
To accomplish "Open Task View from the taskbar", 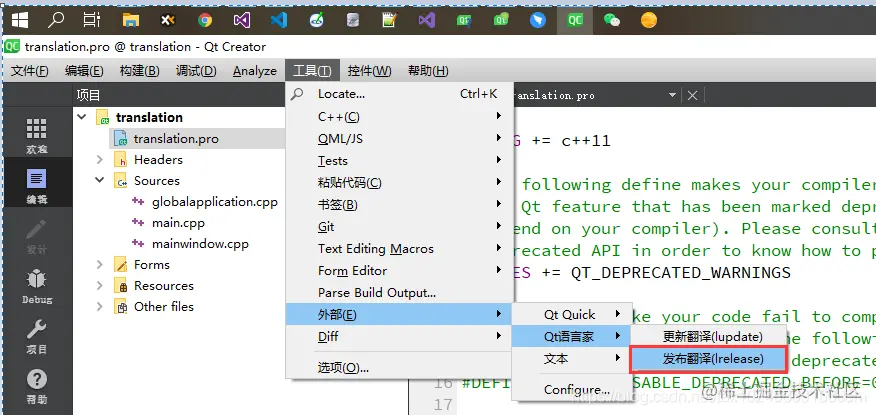I will click(x=92, y=21).
